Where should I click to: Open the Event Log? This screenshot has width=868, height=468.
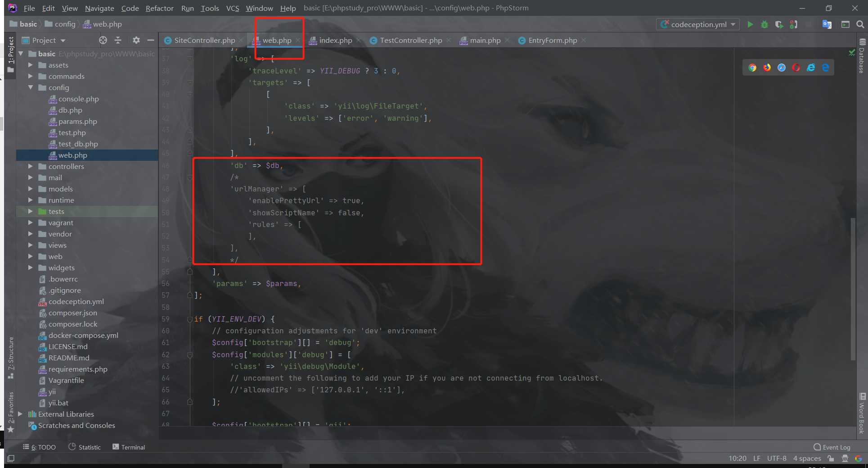point(832,447)
